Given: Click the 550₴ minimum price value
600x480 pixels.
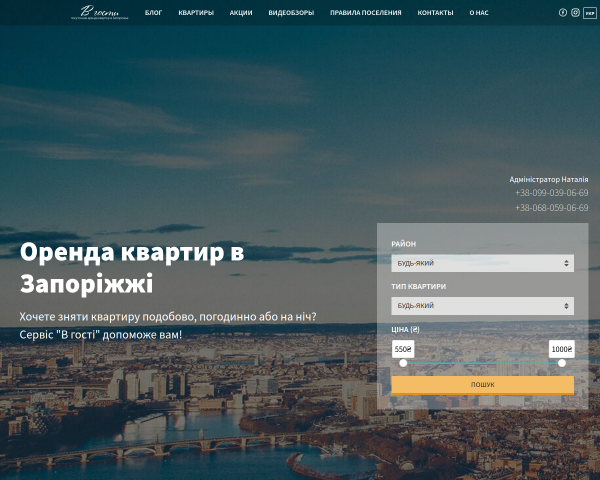Looking at the screenshot, I should [403, 349].
